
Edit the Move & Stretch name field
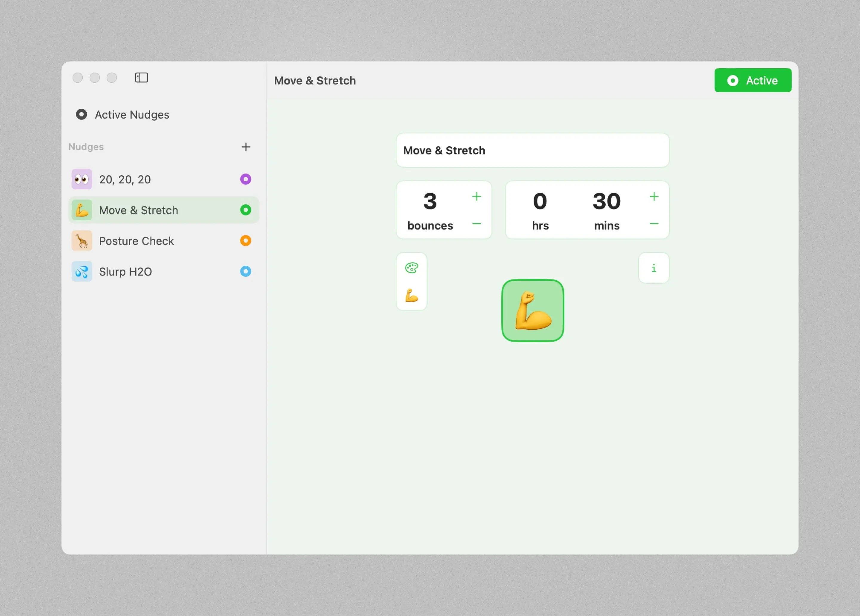(x=532, y=150)
